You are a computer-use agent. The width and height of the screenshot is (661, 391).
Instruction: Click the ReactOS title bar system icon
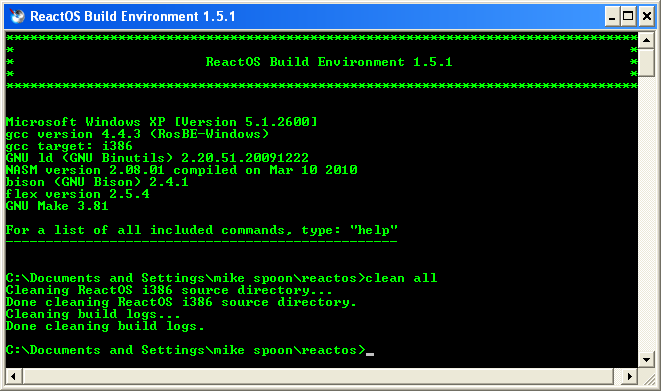(17, 16)
